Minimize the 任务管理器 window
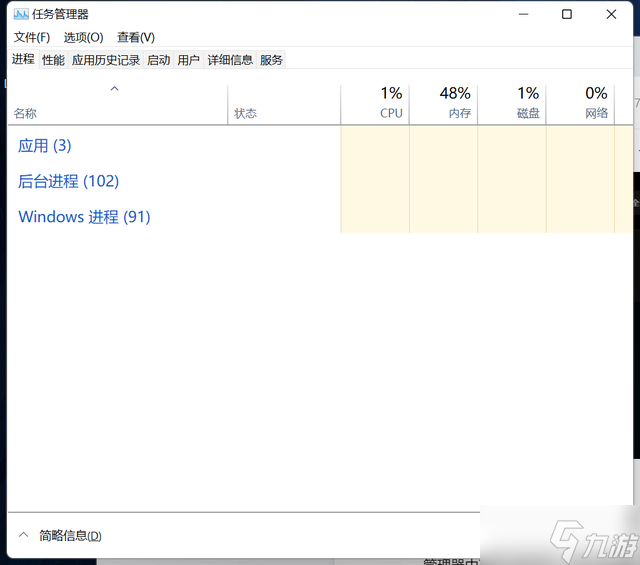Viewport: 640px width, 565px height. [524, 14]
